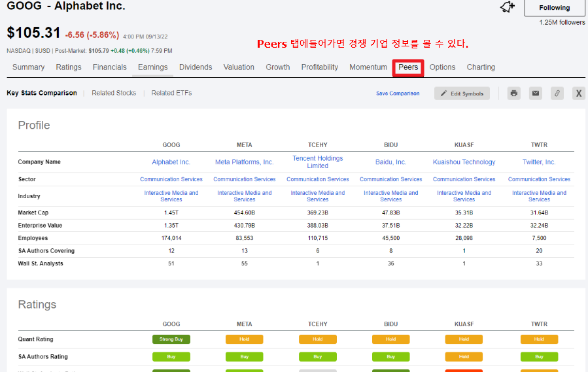588x372 pixels.
Task: Click GOOG employees value 174,014
Action: pyautogui.click(x=171, y=238)
